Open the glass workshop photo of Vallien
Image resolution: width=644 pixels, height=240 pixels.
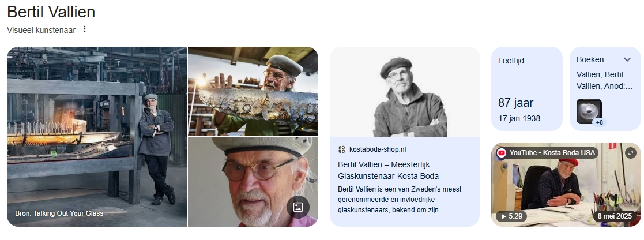97,136
